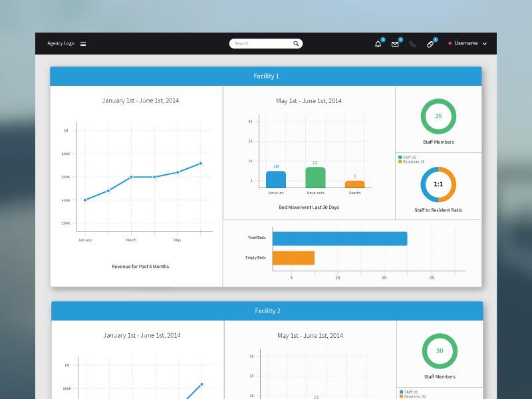This screenshot has width=532, height=399.
Task: Open the mail envelope icon
Action: pos(395,44)
